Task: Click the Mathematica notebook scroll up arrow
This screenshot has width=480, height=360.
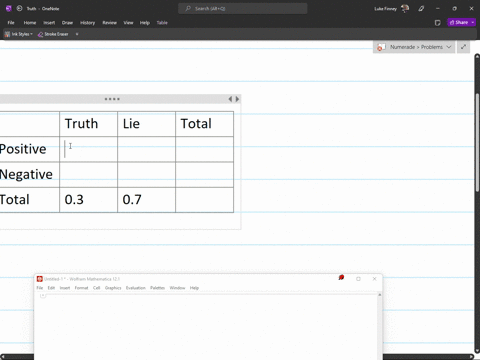Action: pyautogui.click(x=379, y=295)
